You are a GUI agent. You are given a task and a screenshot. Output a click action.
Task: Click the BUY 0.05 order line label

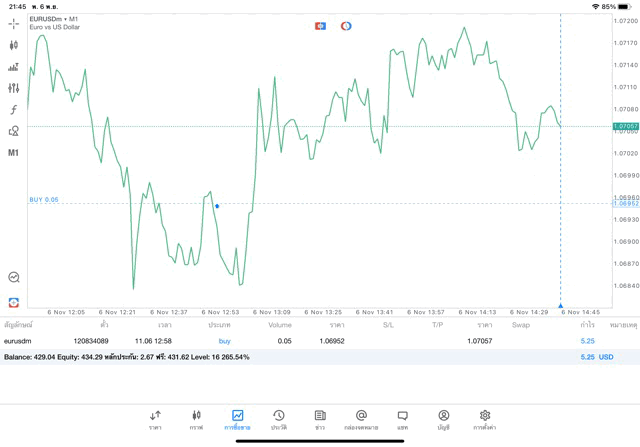44,200
